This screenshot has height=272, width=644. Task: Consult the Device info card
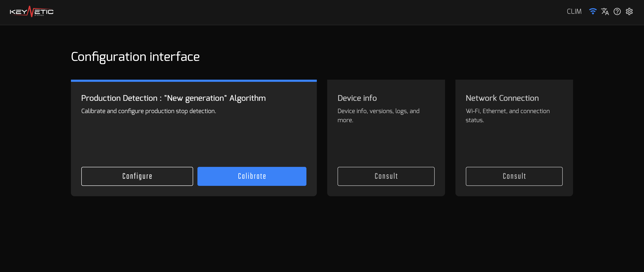pos(386,176)
